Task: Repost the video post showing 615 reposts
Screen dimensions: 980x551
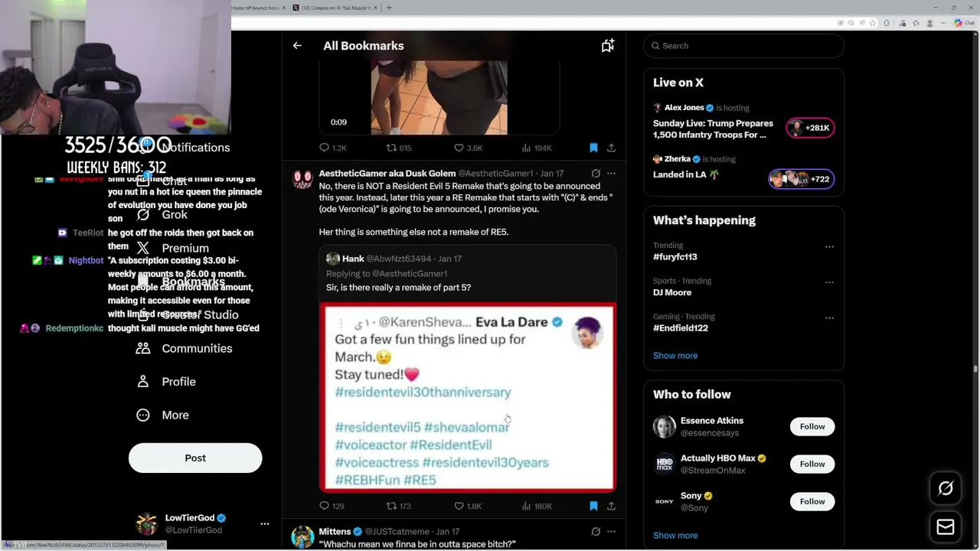Action: click(398, 148)
